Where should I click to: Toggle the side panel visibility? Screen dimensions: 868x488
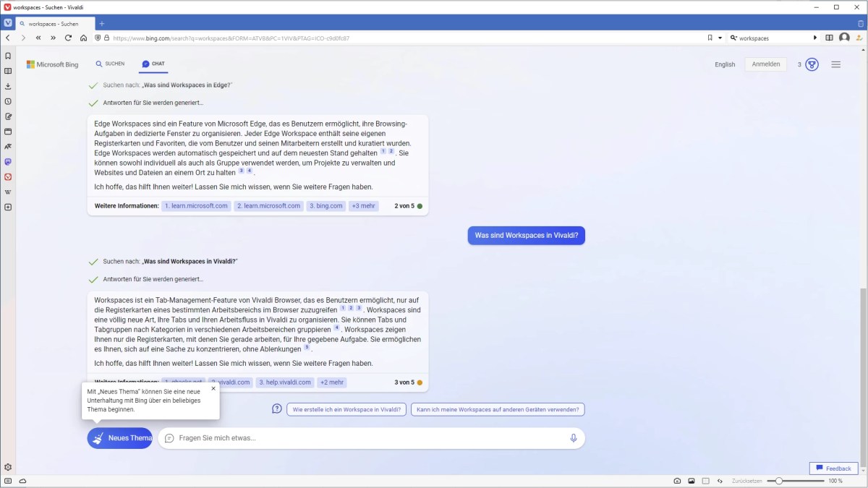[x=8, y=481]
